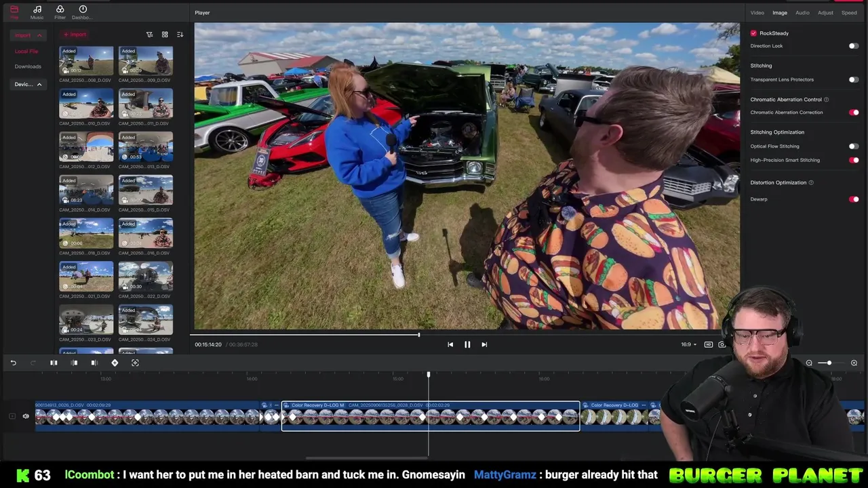Pause the video playback
Screen dimensions: 868x488
click(467, 345)
